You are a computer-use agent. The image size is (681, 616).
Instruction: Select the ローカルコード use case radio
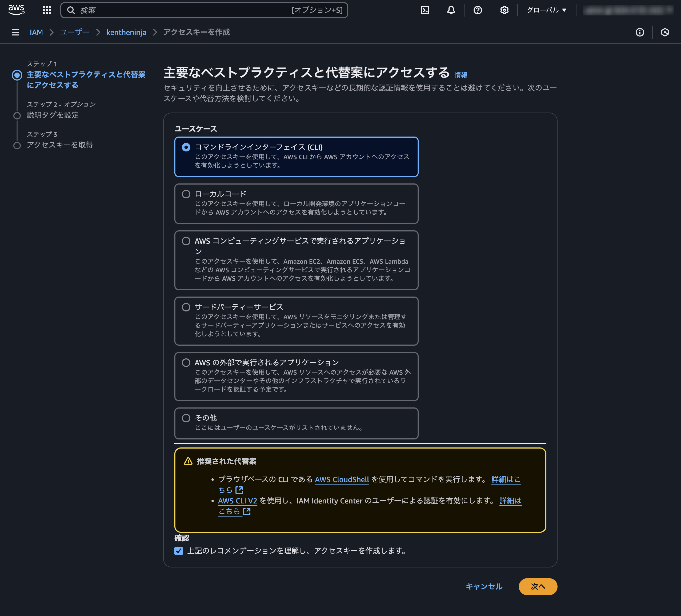tap(186, 194)
